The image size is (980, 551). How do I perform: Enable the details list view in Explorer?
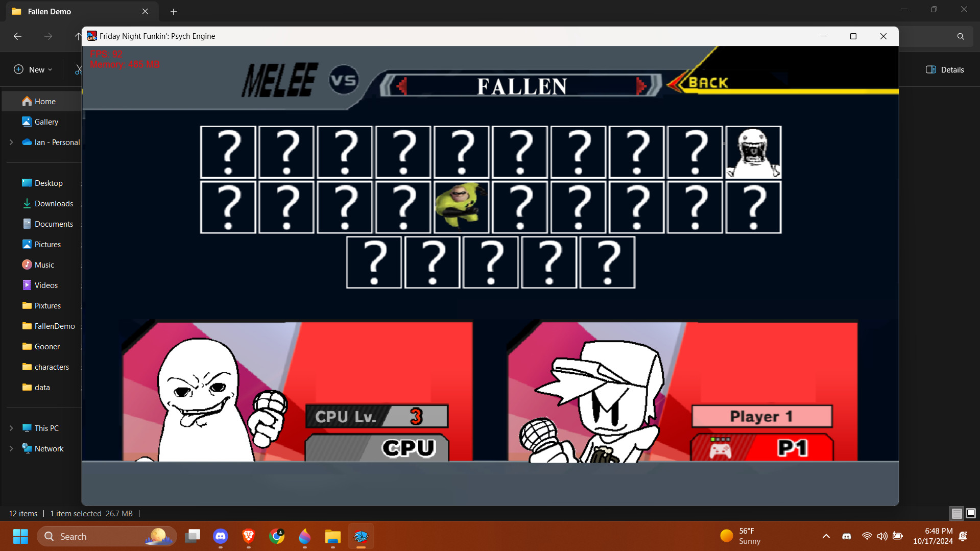point(955,513)
